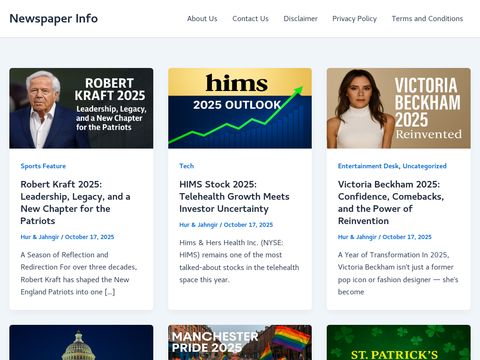Open the HIMS Stock 2025 article headline
The image size is (480, 360).
point(234,196)
